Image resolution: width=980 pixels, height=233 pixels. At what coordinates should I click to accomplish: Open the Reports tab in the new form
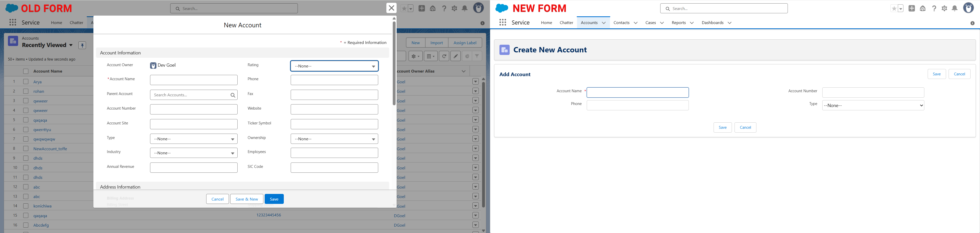coord(678,23)
